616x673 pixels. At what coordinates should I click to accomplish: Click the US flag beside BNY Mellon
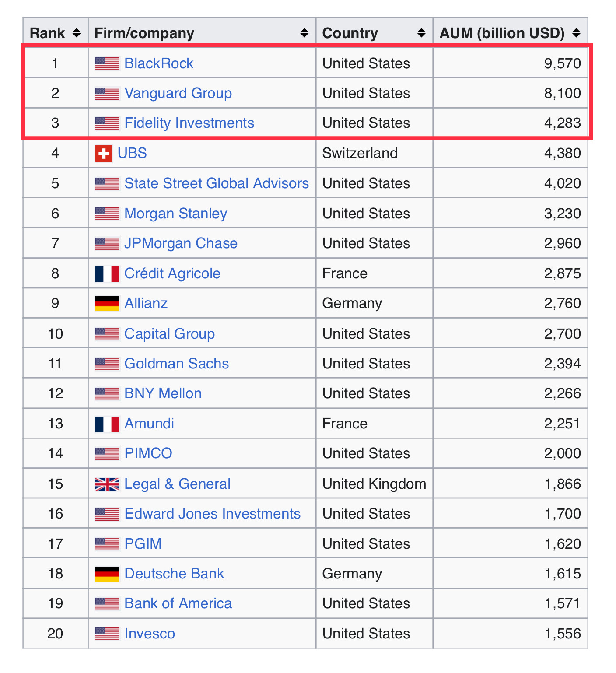(107, 394)
